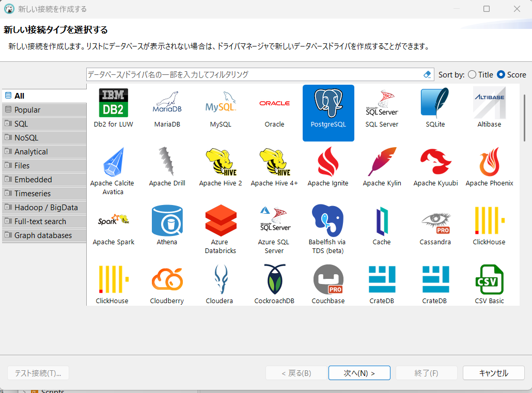Click the CSV Basic file icon
Screen dimensions: 532x393
tap(489, 279)
